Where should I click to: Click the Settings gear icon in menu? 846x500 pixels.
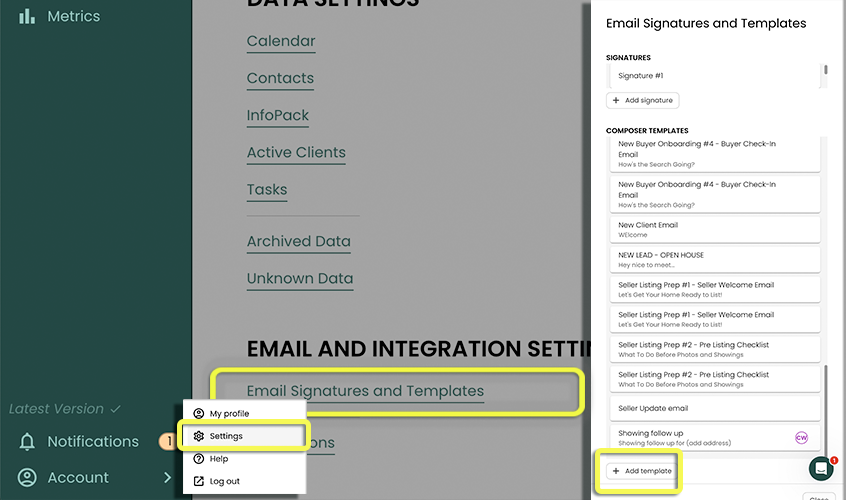[x=198, y=436]
